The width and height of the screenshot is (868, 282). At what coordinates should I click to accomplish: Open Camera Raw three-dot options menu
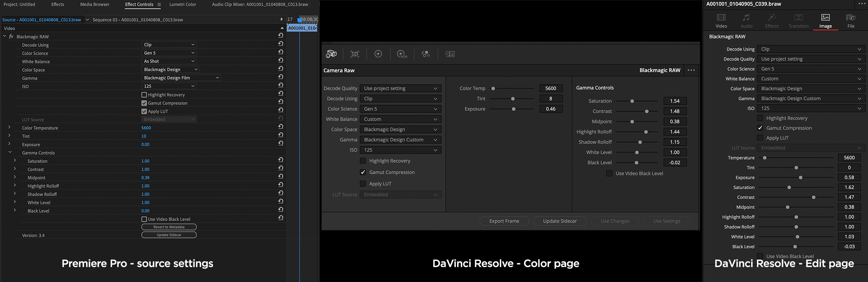pyautogui.click(x=691, y=70)
